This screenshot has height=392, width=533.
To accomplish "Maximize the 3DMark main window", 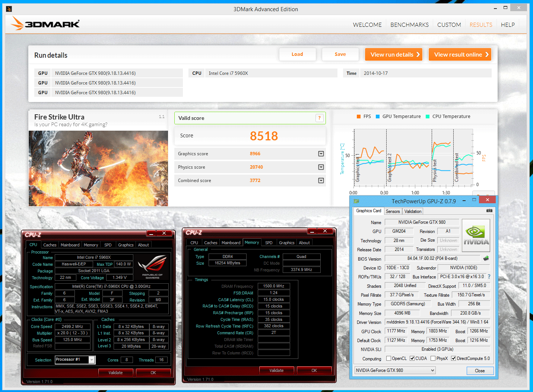I will pos(505,7).
